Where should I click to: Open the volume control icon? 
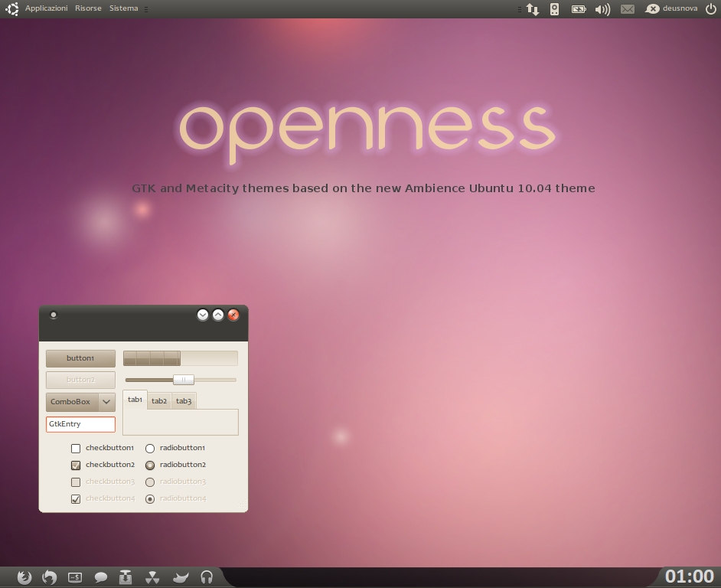602,9
